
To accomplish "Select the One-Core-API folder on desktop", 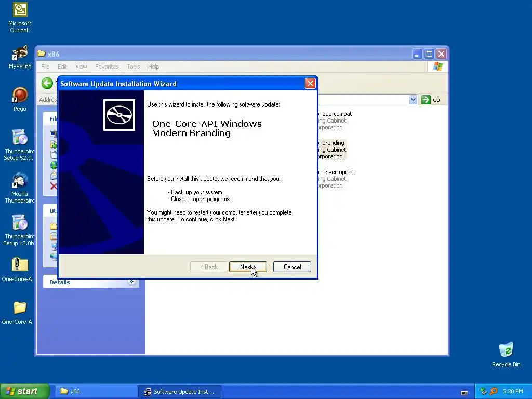I will 19,312.
